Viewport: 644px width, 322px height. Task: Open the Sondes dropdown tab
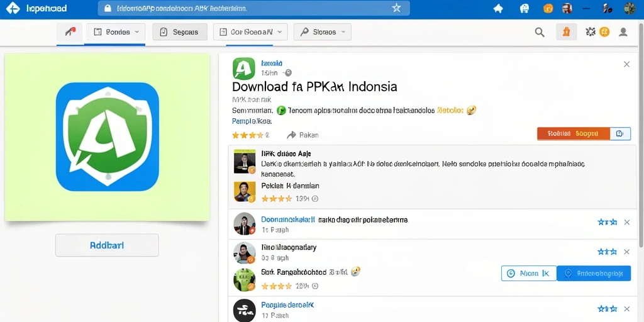(x=116, y=32)
